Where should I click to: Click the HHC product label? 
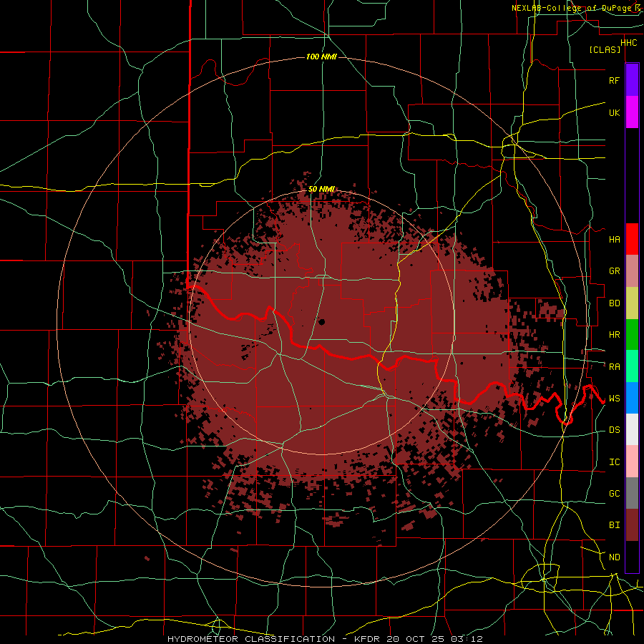[629, 43]
